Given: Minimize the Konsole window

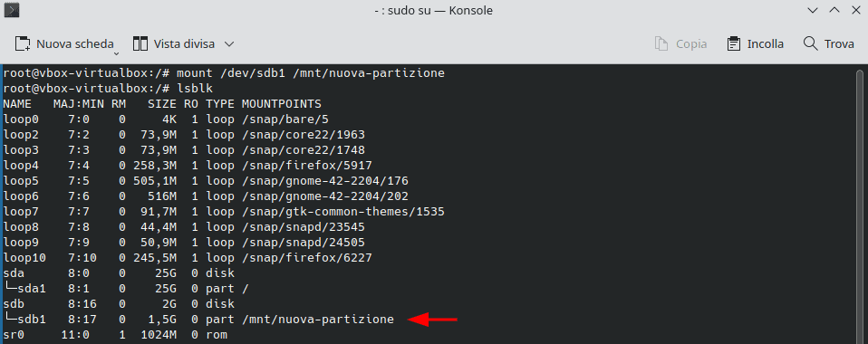Looking at the screenshot, I should pyautogui.click(x=813, y=11).
